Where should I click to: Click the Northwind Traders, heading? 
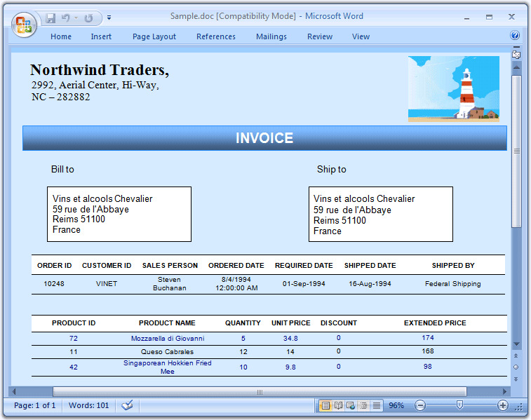click(x=100, y=70)
